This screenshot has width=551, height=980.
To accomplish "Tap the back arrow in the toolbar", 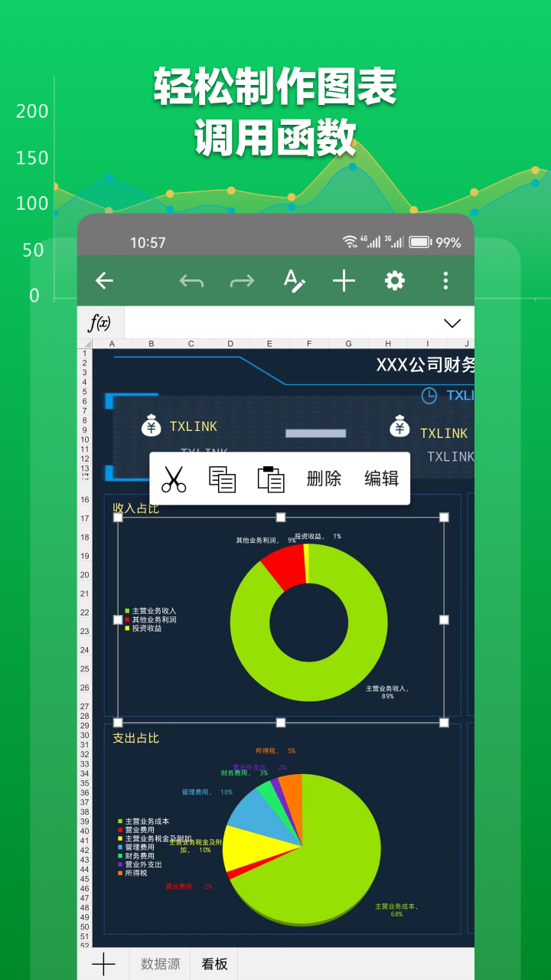I will 104,281.
